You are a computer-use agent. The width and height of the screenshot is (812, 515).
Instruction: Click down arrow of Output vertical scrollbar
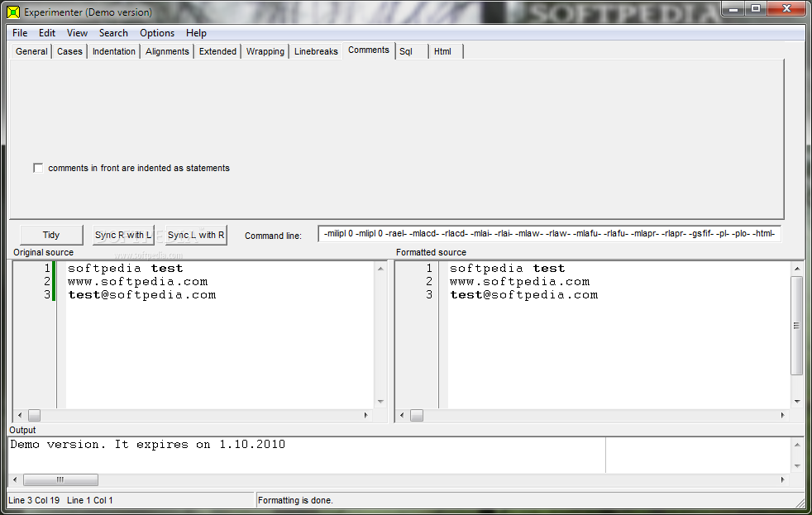tap(797, 466)
